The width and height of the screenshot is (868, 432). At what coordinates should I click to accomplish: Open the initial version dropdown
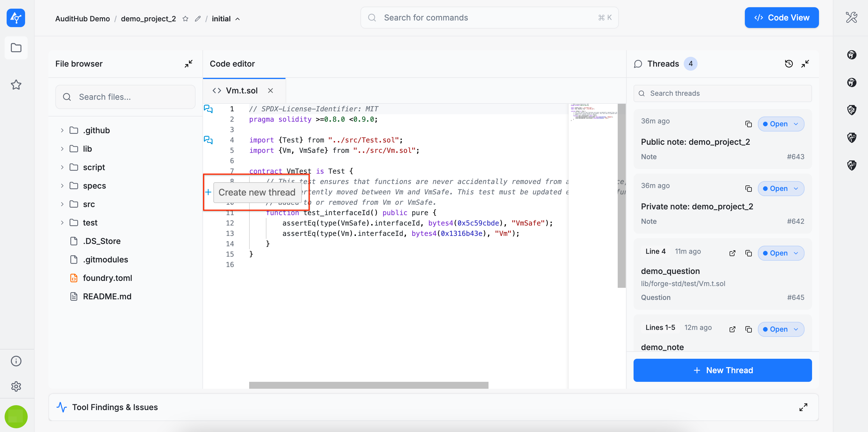point(226,19)
